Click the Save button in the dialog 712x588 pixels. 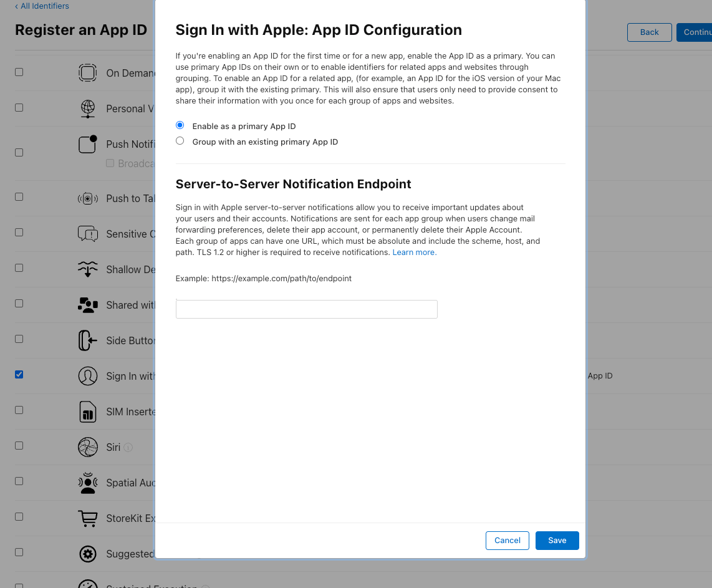557,541
